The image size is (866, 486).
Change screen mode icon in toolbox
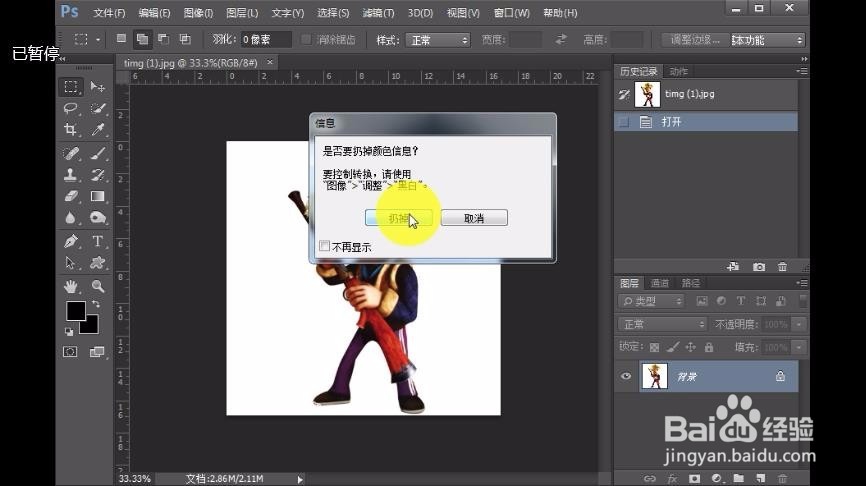click(97, 352)
